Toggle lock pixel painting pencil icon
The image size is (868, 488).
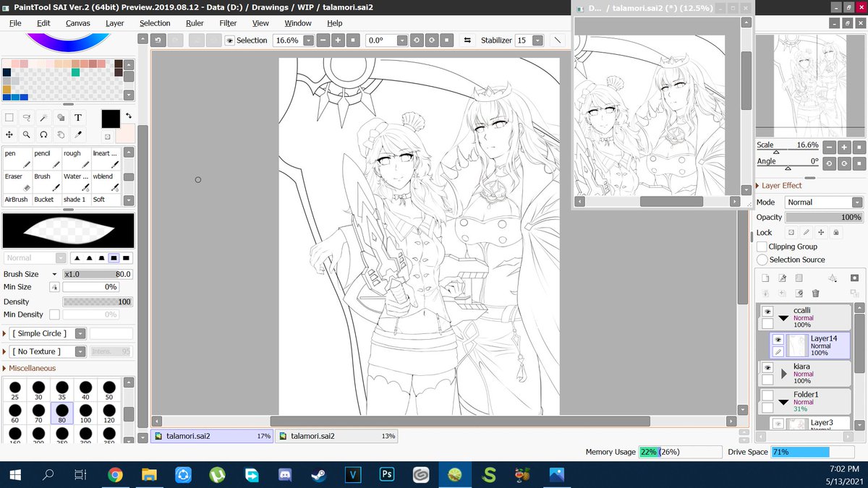(807, 233)
